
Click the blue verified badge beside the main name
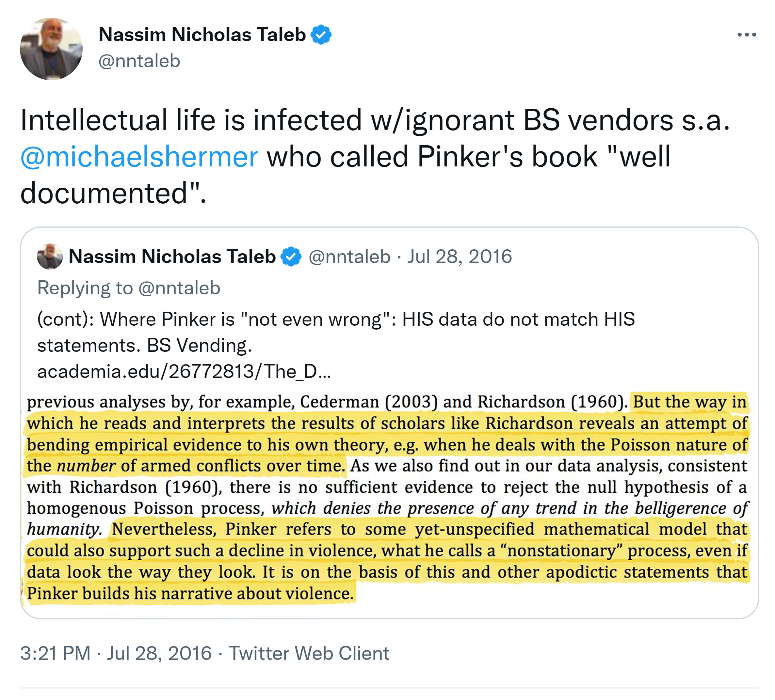click(x=321, y=35)
